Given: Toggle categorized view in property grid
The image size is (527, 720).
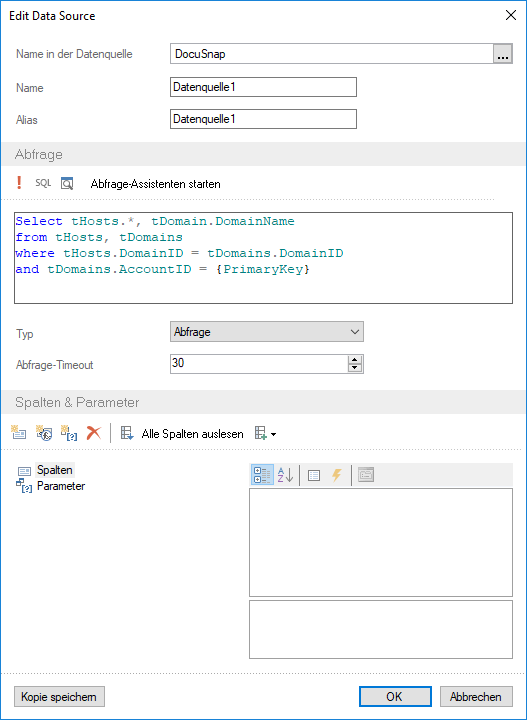Looking at the screenshot, I should pyautogui.click(x=263, y=475).
